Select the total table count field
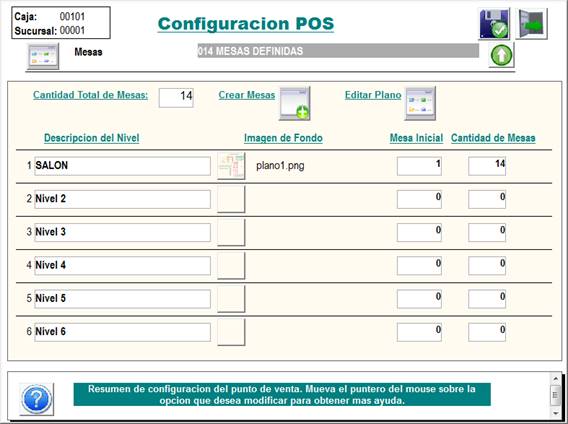 [x=176, y=98]
